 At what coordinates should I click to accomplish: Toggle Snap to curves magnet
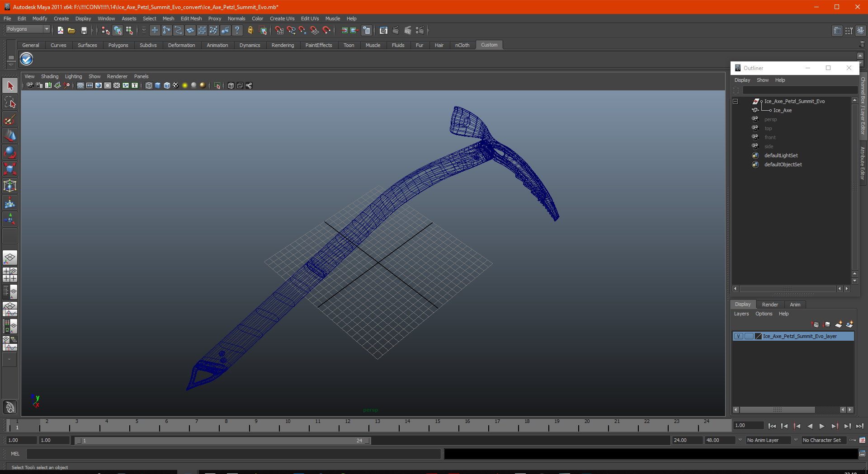coord(291,30)
